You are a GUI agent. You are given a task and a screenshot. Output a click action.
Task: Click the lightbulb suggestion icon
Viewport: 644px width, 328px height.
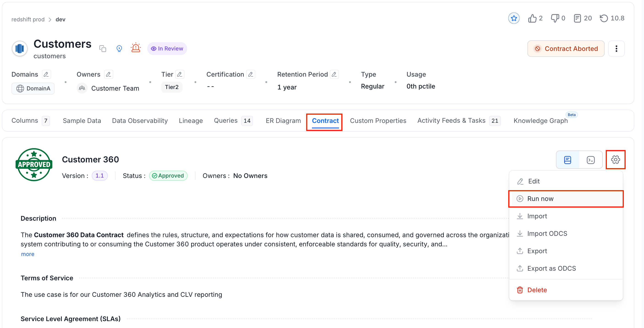point(119,48)
